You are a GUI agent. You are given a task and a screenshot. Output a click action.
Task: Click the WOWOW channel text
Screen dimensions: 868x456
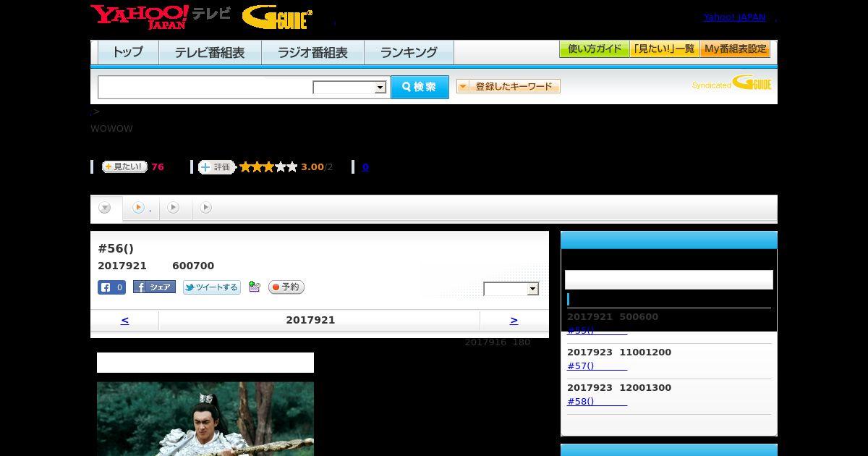111,129
